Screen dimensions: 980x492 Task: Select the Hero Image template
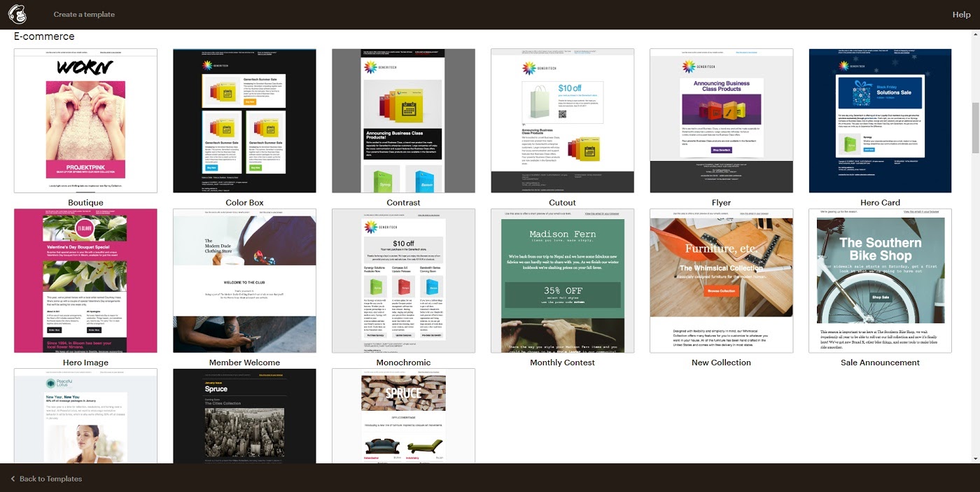coord(85,280)
